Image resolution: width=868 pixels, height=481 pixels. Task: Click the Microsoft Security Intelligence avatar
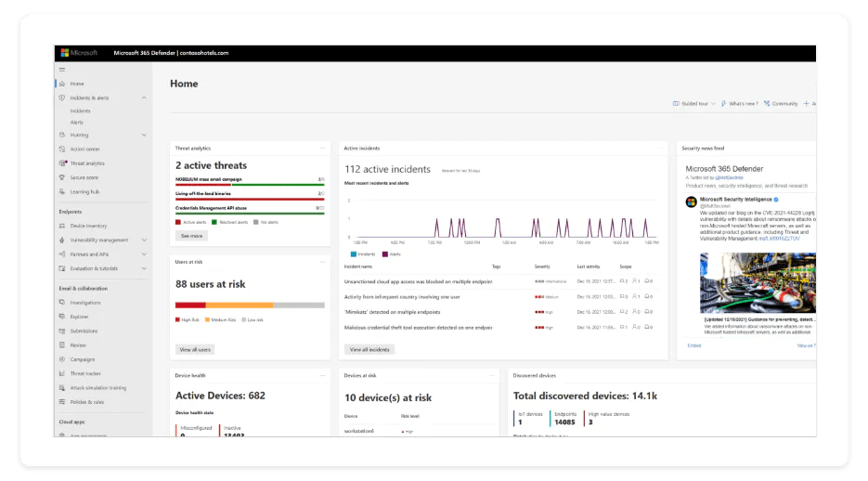pos(691,202)
